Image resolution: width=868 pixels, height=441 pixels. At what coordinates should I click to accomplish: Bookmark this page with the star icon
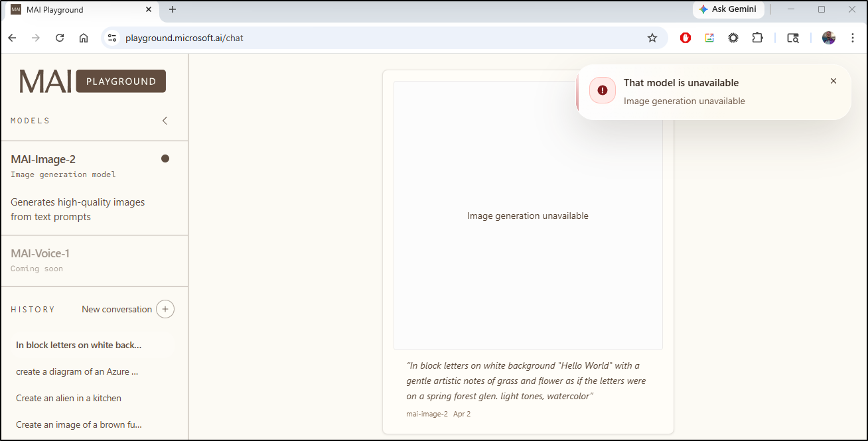pos(652,38)
